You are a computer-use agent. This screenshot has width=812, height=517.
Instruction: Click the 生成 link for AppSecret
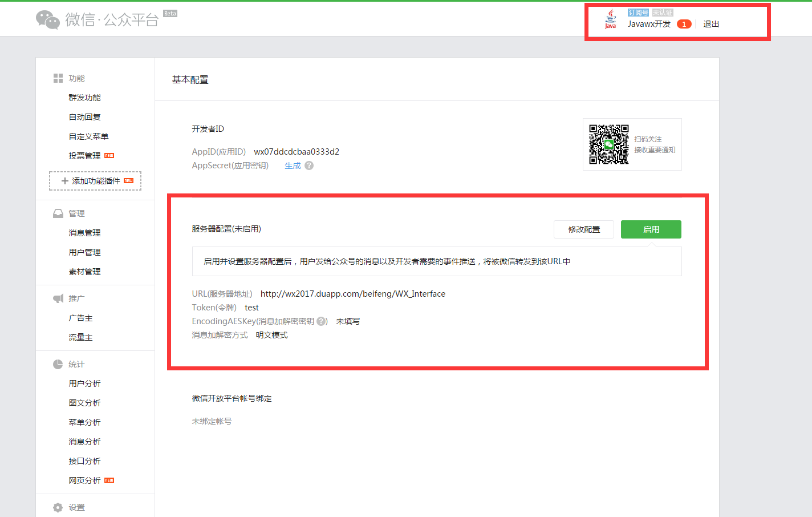(293, 165)
